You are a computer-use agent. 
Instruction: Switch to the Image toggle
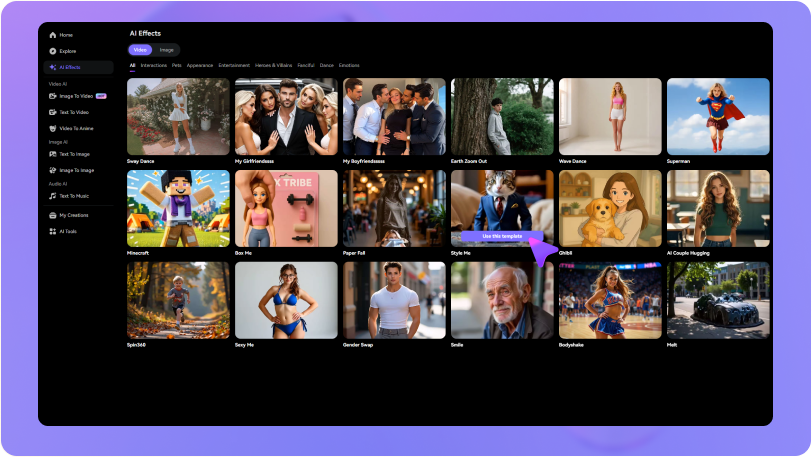(x=166, y=50)
